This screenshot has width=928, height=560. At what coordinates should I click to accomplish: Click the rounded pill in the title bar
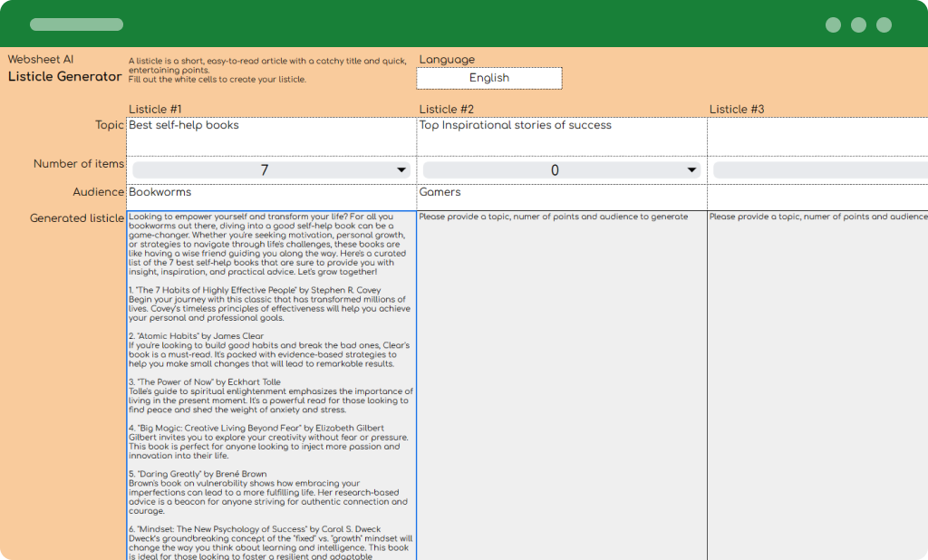coord(76,24)
